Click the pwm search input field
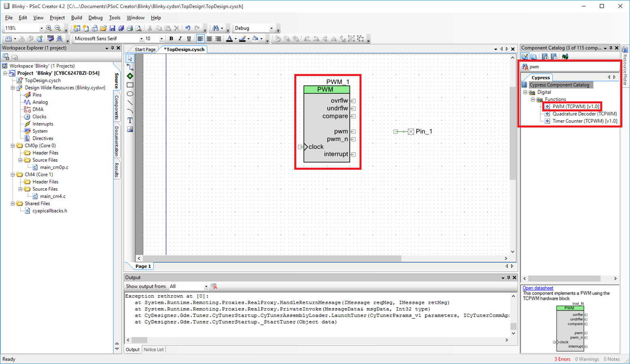The image size is (630, 364). (574, 67)
